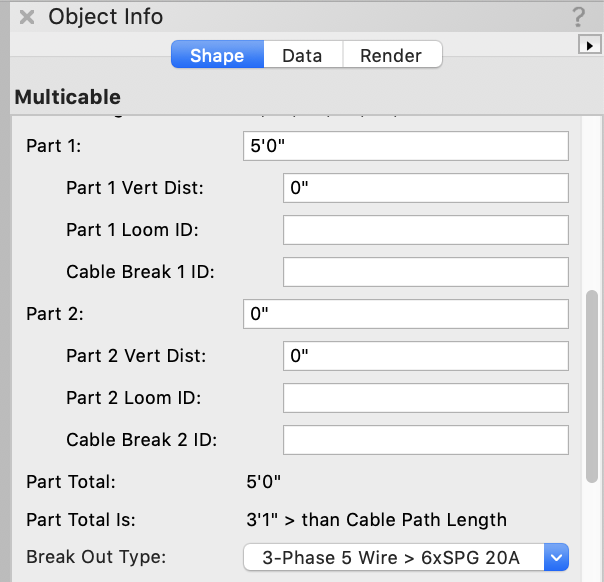
Task: Focus the Part 1 Vert Dist field
Action: [x=426, y=188]
